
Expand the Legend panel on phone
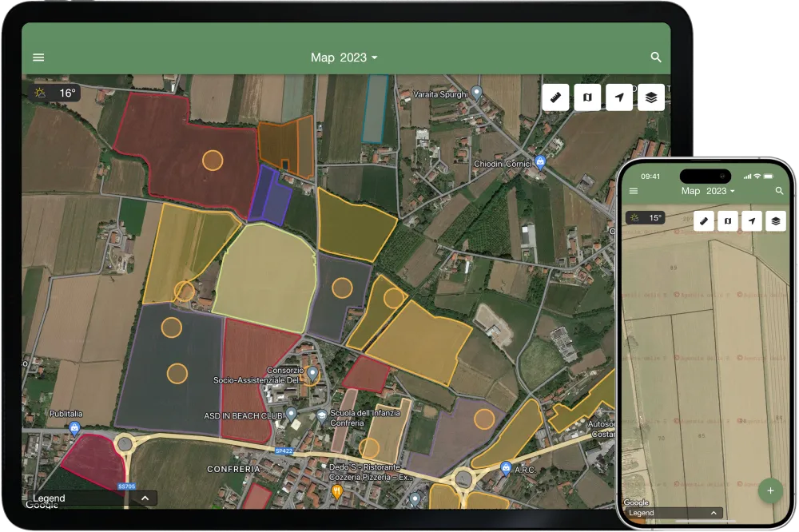tap(674, 513)
